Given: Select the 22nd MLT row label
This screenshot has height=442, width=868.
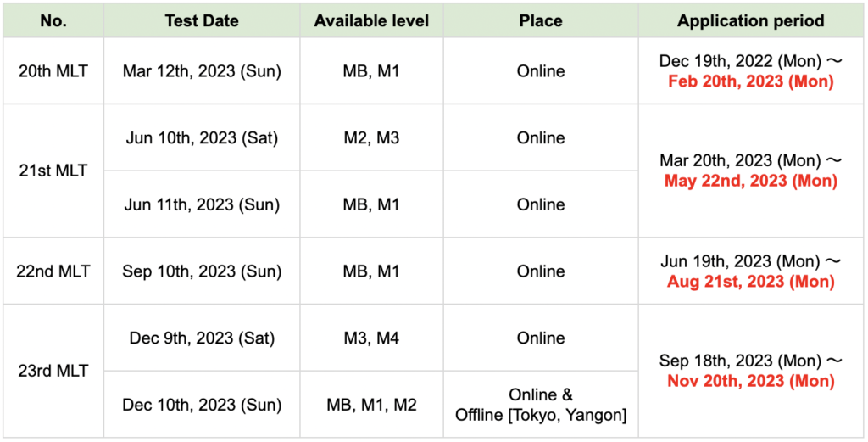Looking at the screenshot, I should (53, 271).
